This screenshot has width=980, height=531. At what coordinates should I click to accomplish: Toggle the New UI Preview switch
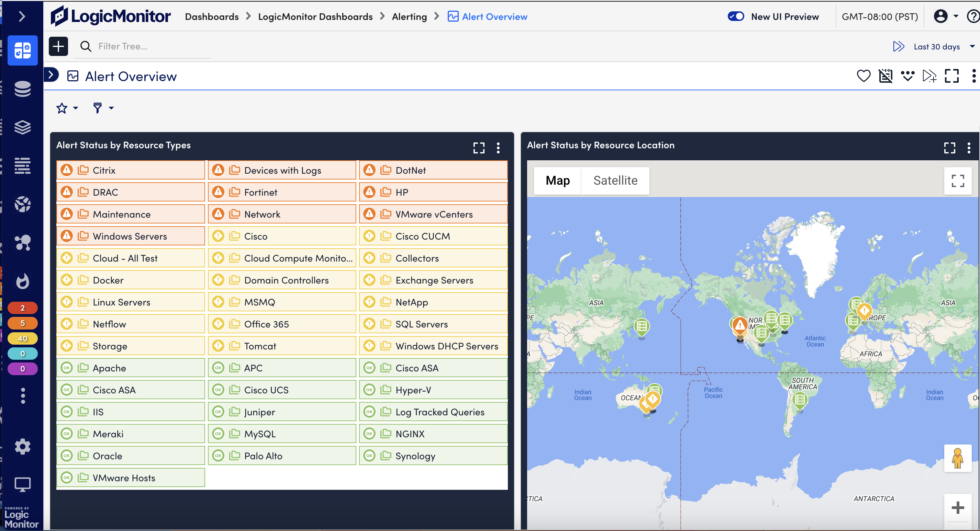(x=735, y=16)
